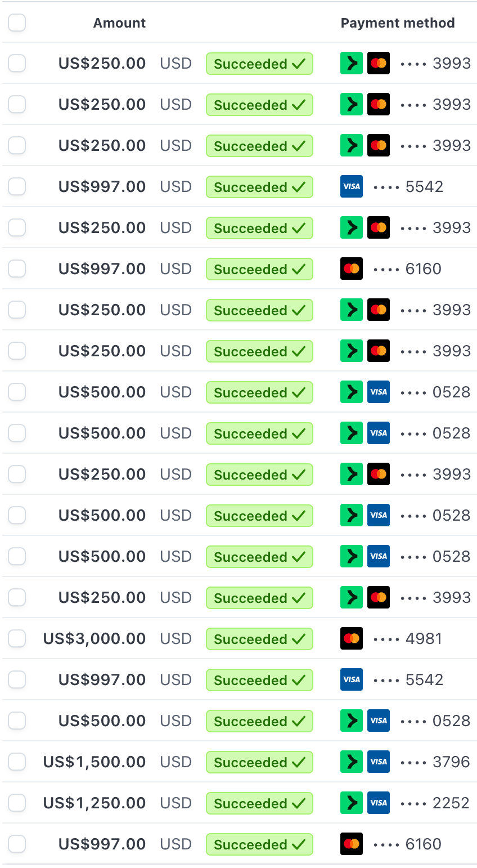Image resolution: width=477 pixels, height=868 pixels.
Task: Open the US$3,000.00 payment amount
Action: tap(94, 638)
